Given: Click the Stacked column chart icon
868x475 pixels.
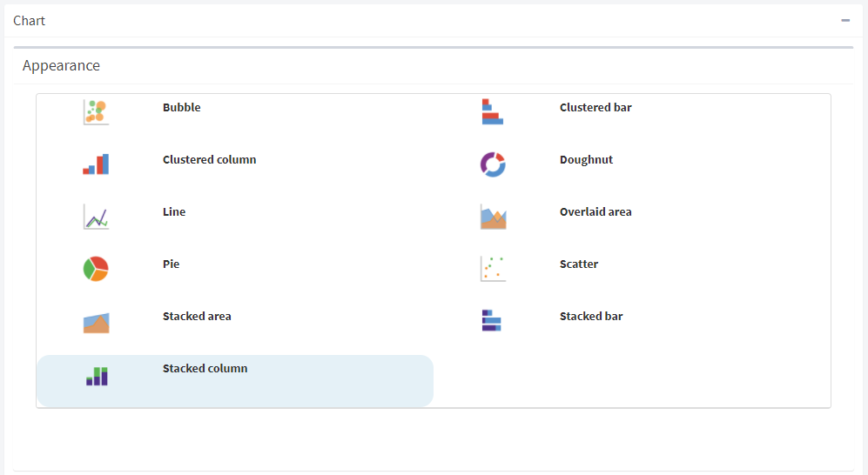Looking at the screenshot, I should pyautogui.click(x=97, y=376).
